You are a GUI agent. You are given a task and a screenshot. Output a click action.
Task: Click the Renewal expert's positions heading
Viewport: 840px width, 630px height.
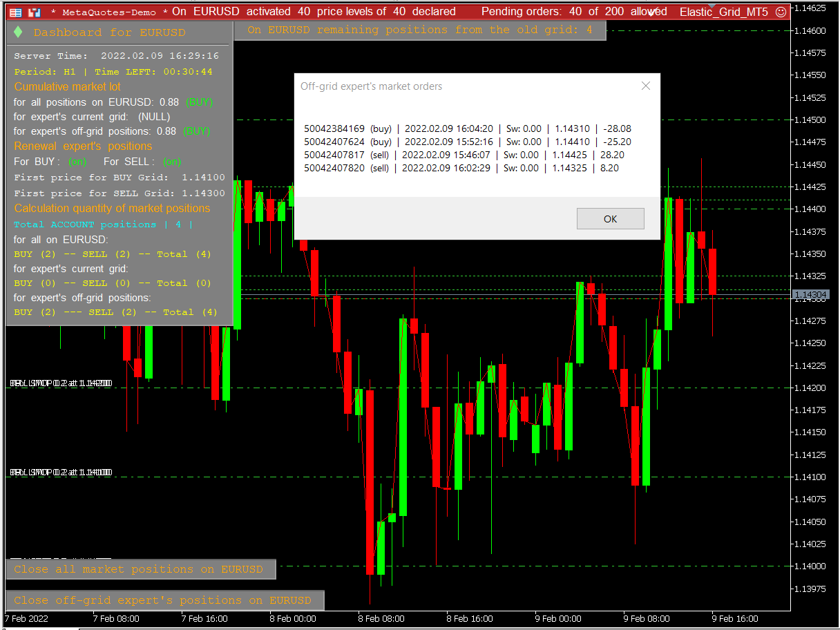tap(83, 146)
